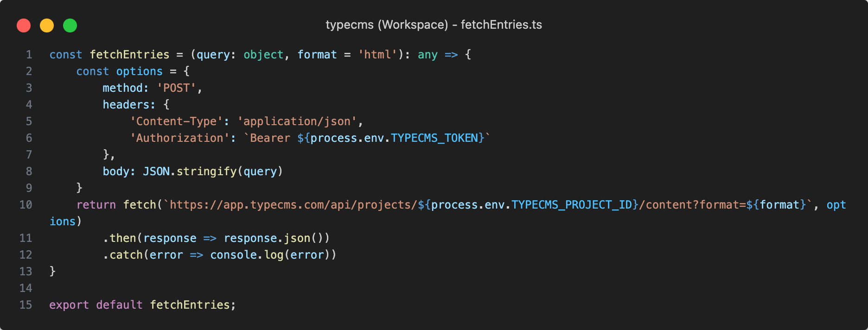The width and height of the screenshot is (868, 330).
Task: Click the 'headers' property on line 4
Action: (x=126, y=105)
